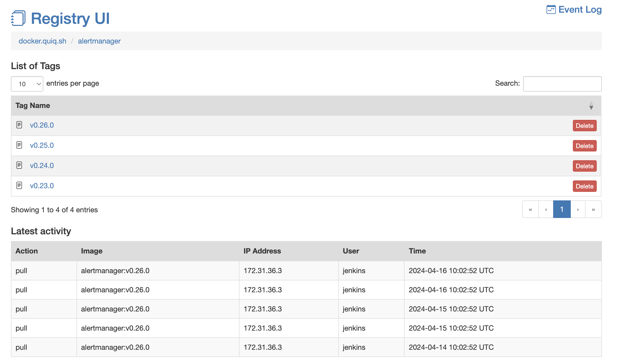The width and height of the screenshot is (619, 364).
Task: Click the document icon beside v0.25.0
Action: pyautogui.click(x=19, y=145)
